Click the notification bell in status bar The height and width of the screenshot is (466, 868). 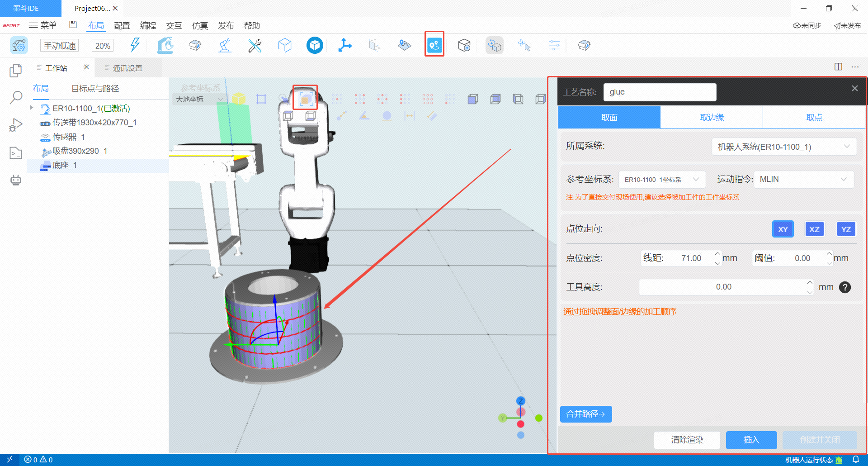click(x=856, y=460)
